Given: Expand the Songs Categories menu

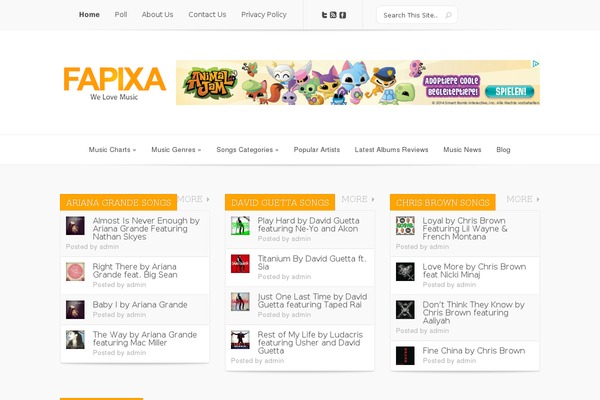Looking at the screenshot, I should coord(247,150).
